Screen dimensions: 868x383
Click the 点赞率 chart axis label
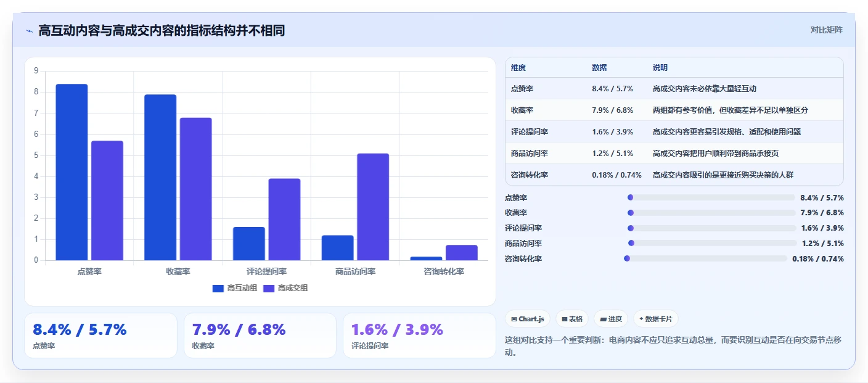click(89, 271)
